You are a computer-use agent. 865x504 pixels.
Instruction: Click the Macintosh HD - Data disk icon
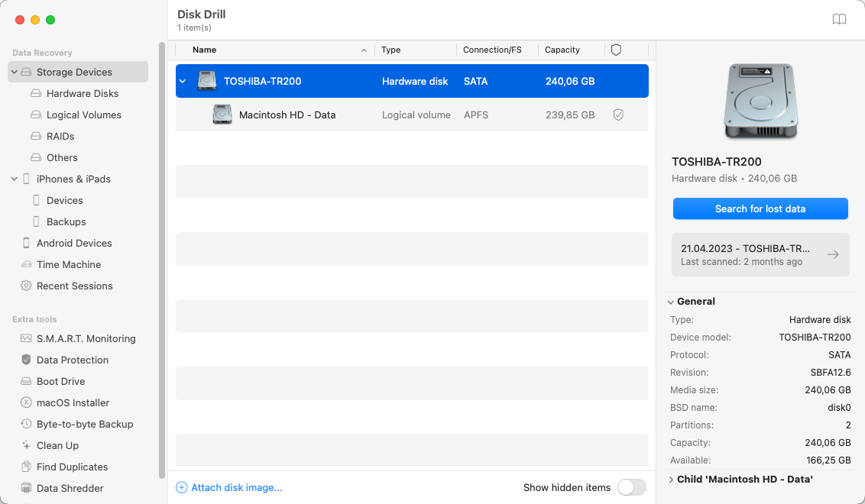[x=222, y=115]
